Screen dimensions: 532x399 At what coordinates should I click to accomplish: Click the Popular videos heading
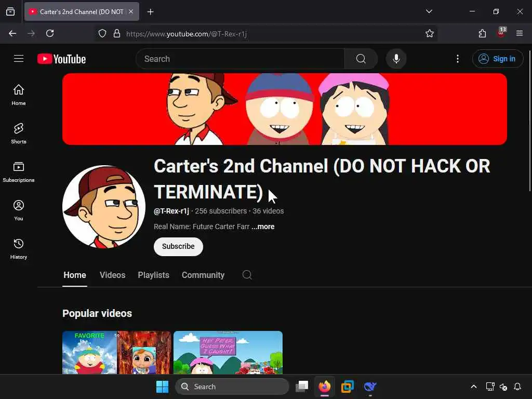click(x=97, y=313)
